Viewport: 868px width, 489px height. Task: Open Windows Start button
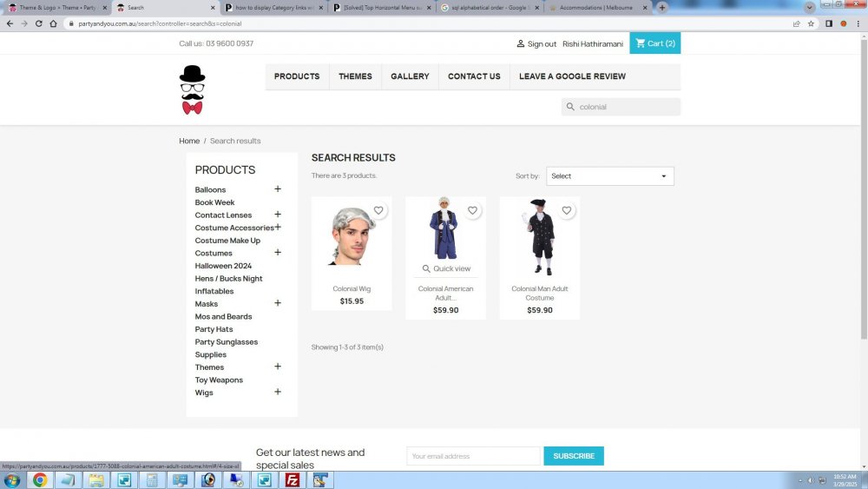11,480
